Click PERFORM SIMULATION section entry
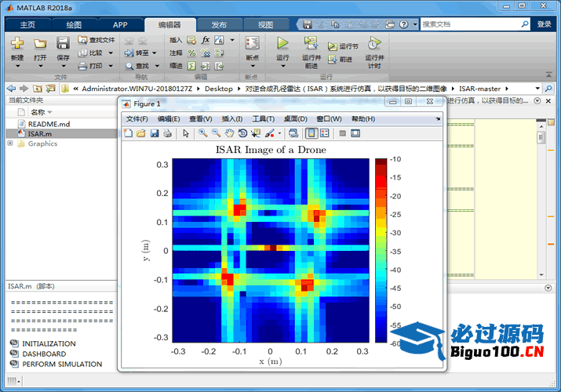The width and height of the screenshot is (561, 392). (62, 364)
